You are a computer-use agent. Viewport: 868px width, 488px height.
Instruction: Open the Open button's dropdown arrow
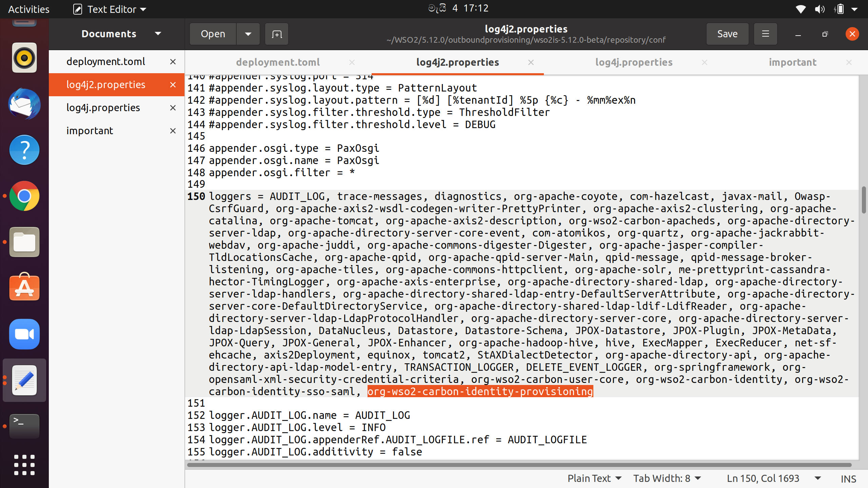(248, 34)
